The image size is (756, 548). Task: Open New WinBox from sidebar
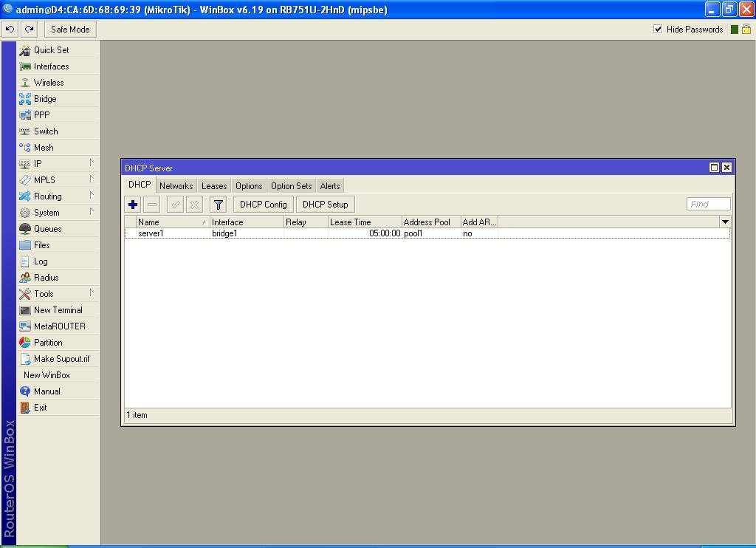coord(58,375)
